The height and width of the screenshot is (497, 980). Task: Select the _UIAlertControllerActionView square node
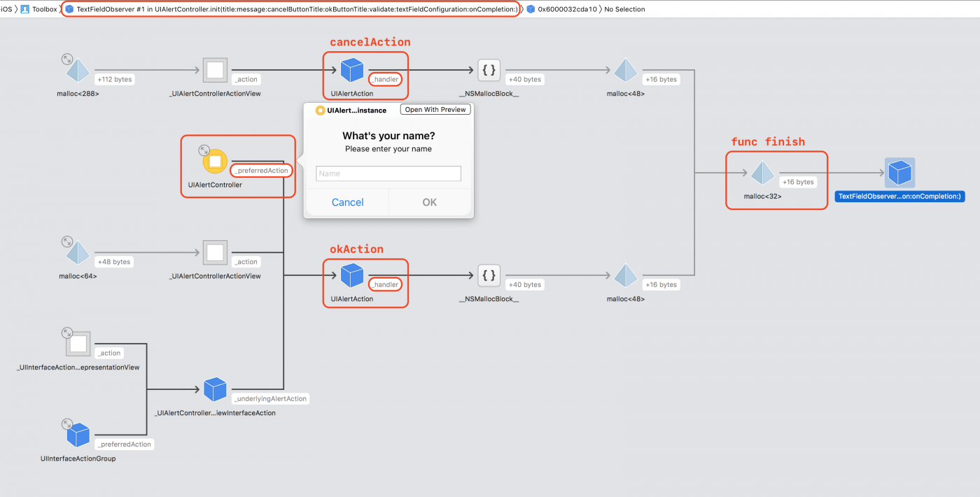click(x=215, y=70)
